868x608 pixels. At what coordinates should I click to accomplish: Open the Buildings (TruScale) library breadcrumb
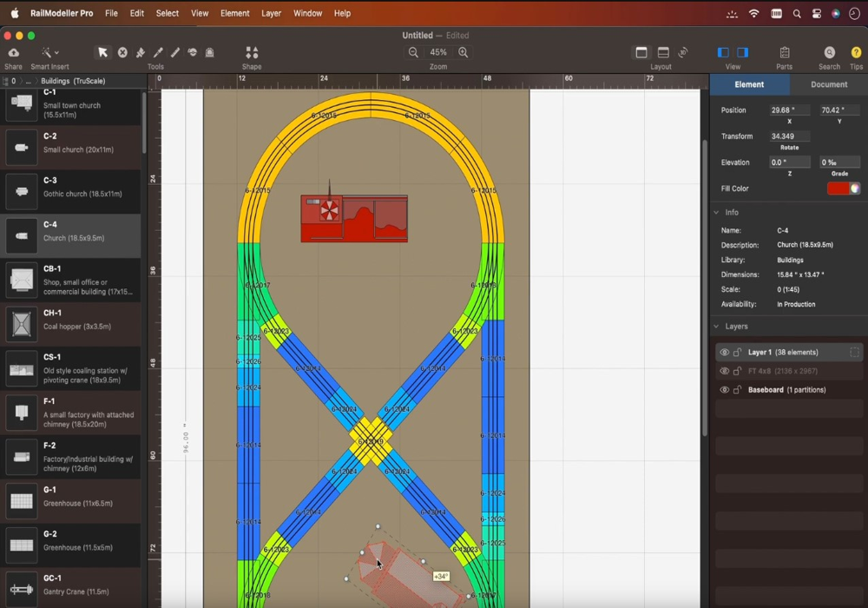(73, 81)
